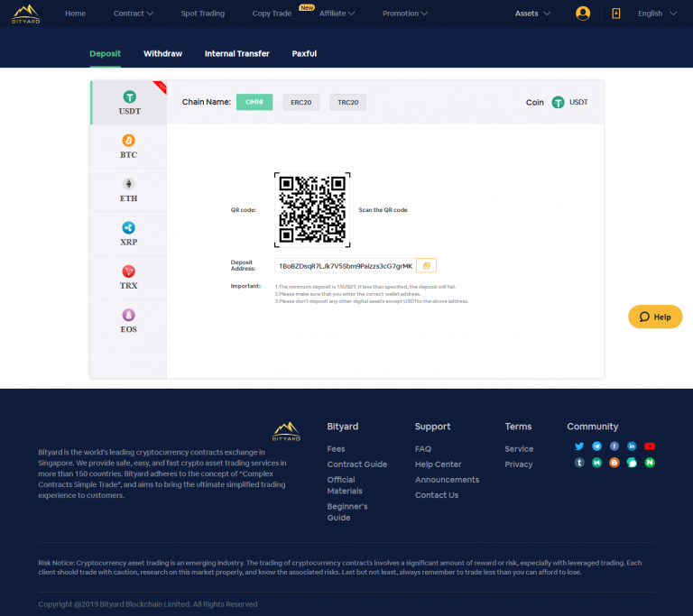This screenshot has height=616, width=693.
Task: Click the minimum deposit 15USDT note
Action: pyautogui.click(x=365, y=287)
